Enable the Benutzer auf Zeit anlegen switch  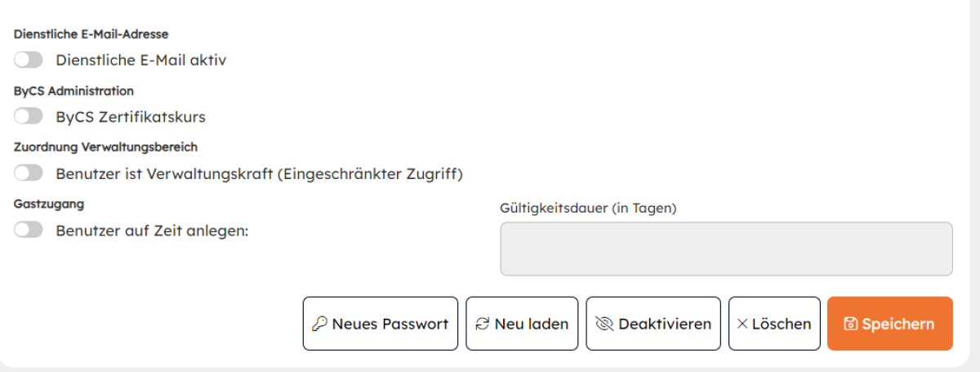(29, 231)
